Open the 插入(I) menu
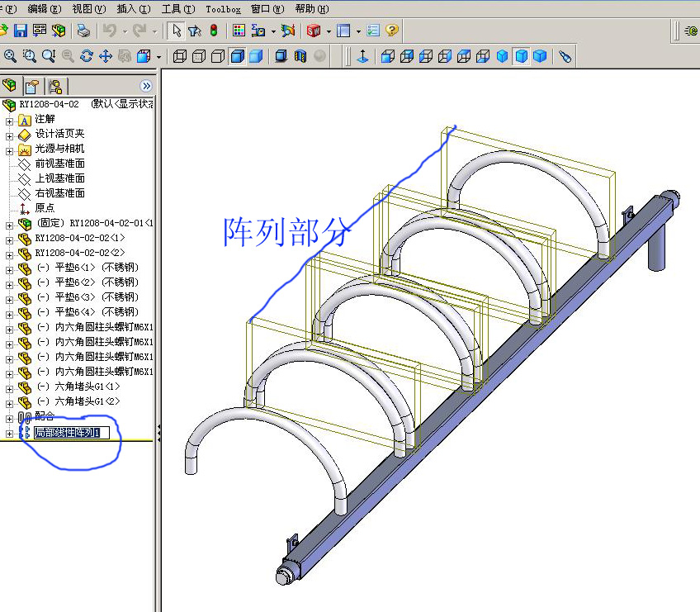The height and width of the screenshot is (612, 700). click(133, 9)
